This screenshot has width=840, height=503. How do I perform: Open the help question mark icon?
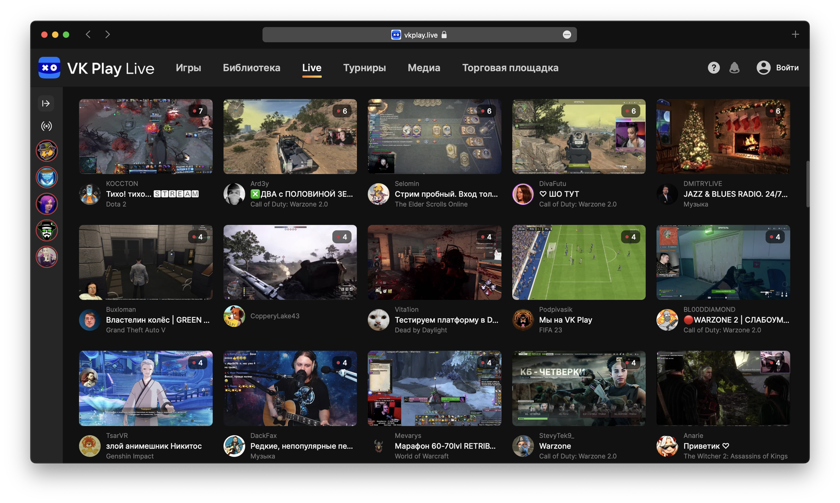714,67
